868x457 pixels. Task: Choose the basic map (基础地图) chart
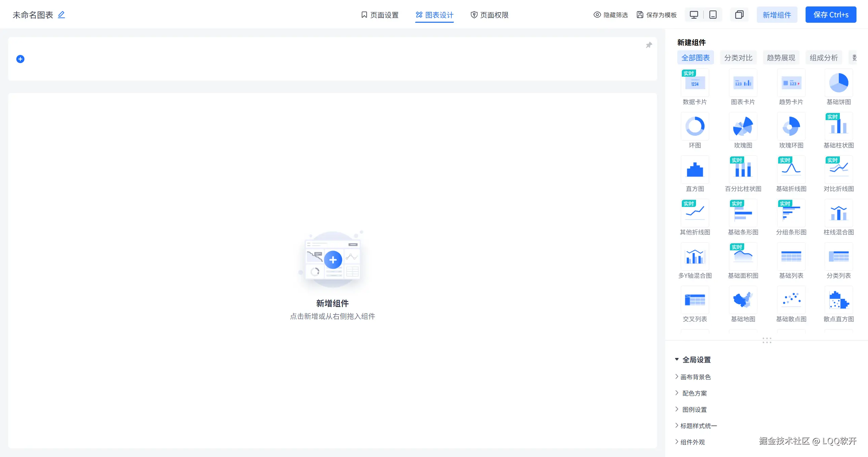coord(743,300)
